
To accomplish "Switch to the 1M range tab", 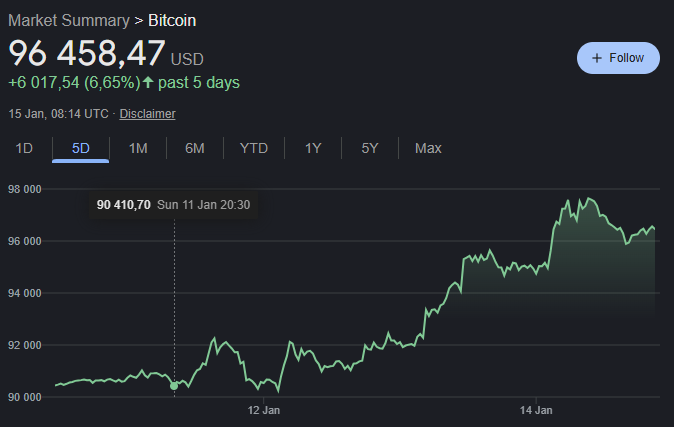I will tap(138, 148).
